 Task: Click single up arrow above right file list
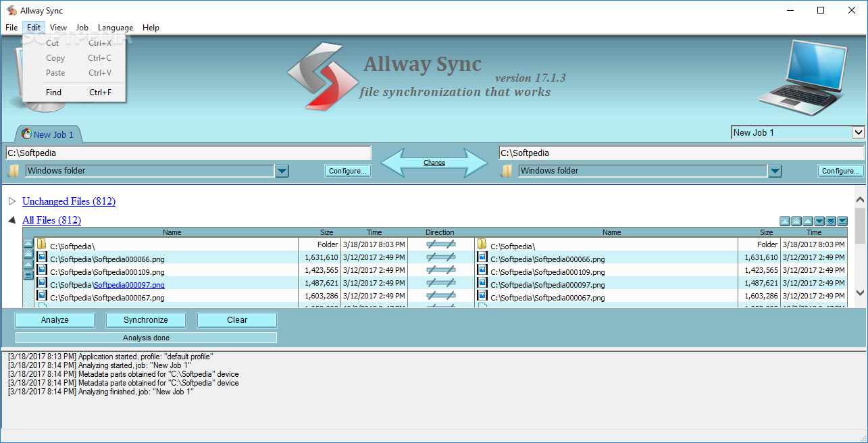pos(808,221)
